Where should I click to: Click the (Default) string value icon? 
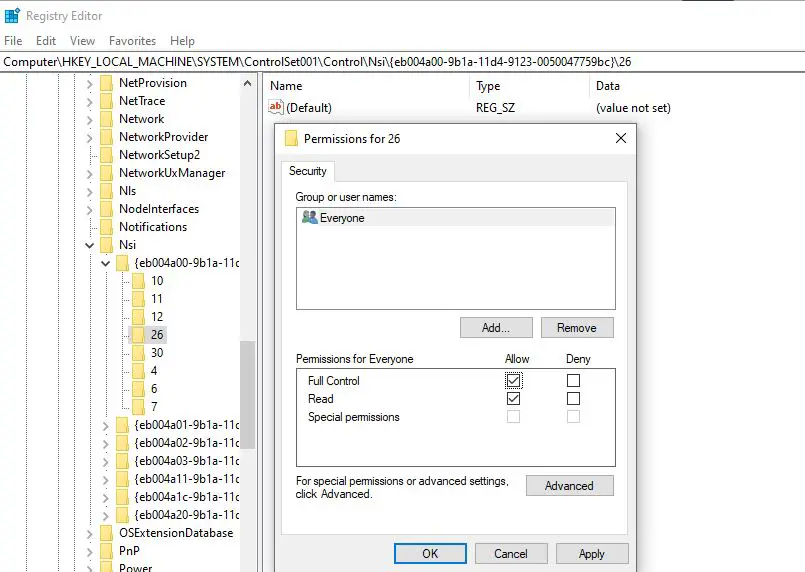[276, 107]
